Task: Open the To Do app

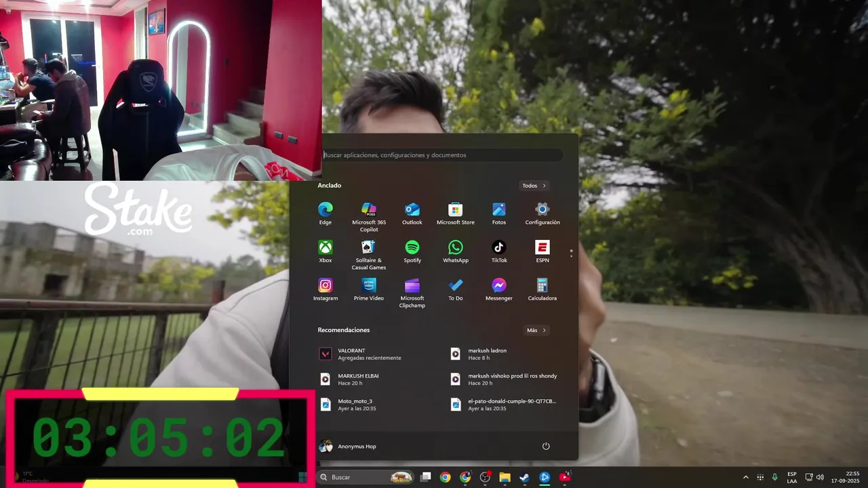Action: click(x=456, y=289)
